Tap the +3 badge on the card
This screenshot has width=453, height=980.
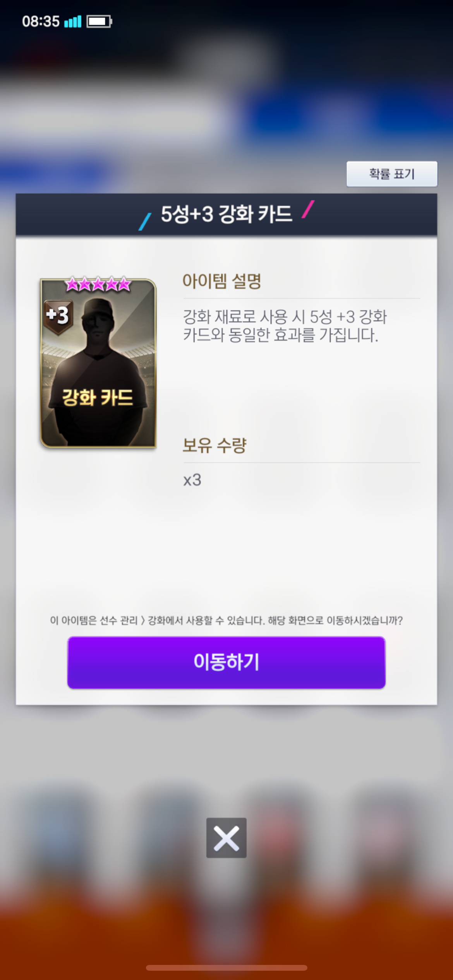(x=58, y=316)
